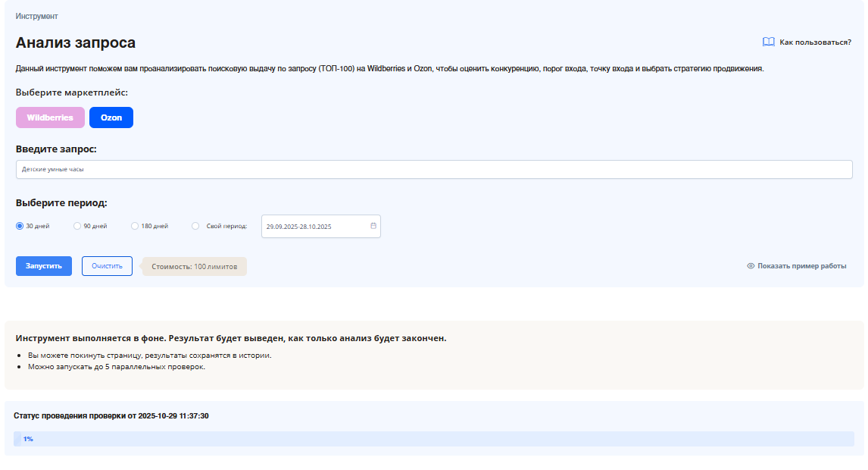
Task: Click the 1% progress label
Action: [x=28, y=439]
